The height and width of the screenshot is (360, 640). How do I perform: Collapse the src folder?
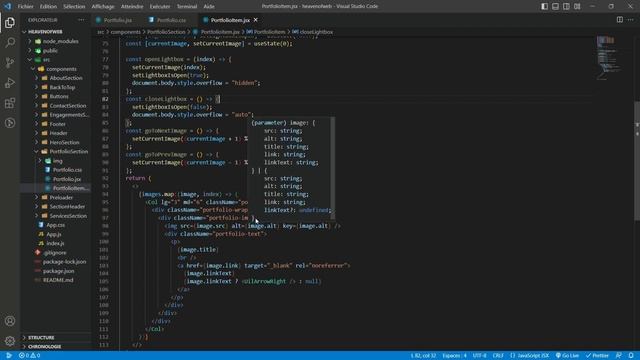tap(30, 60)
